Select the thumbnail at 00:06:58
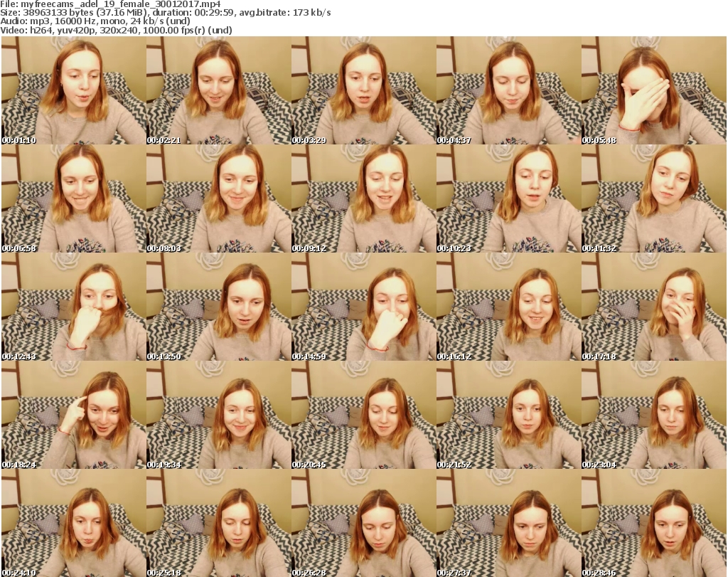 (73, 198)
